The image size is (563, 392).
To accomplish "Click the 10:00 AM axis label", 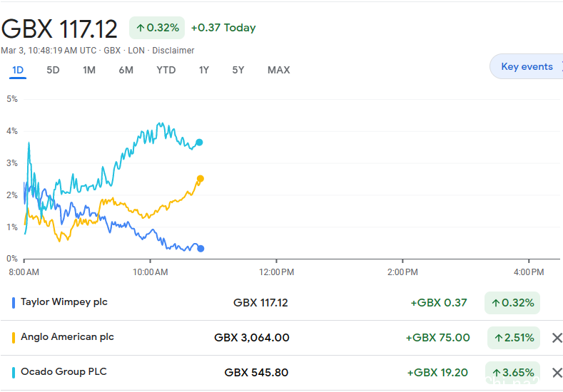I will click(151, 272).
